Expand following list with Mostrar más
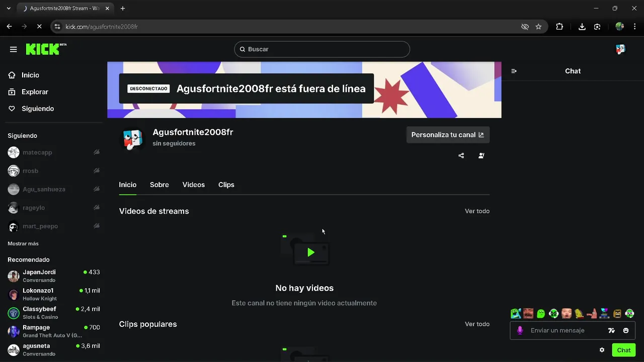 [23, 244]
